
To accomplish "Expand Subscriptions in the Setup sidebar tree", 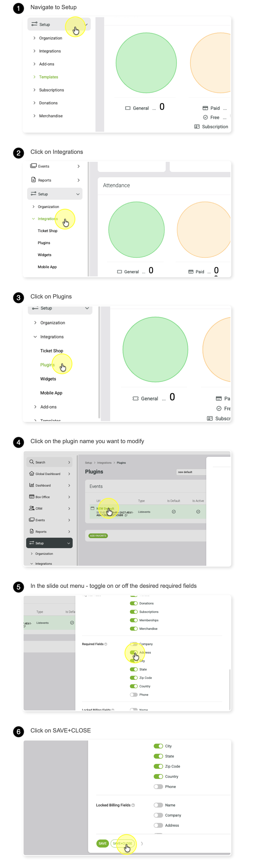I will [x=34, y=90].
